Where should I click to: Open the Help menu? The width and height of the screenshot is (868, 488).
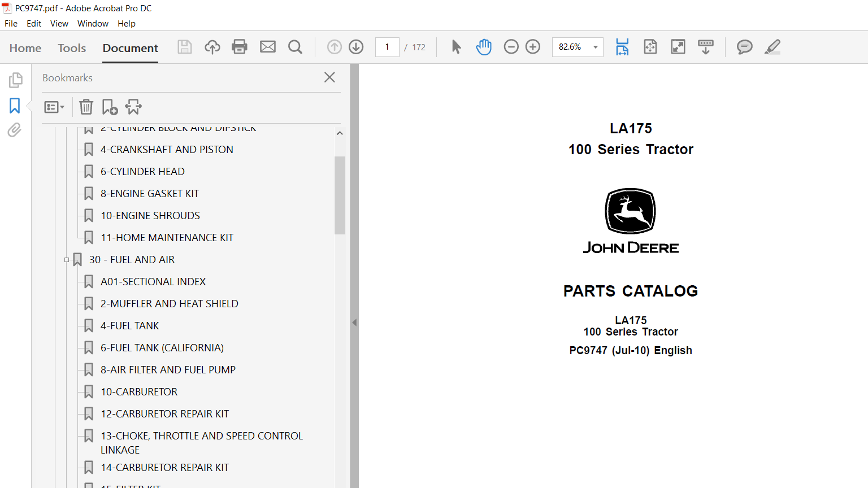127,24
